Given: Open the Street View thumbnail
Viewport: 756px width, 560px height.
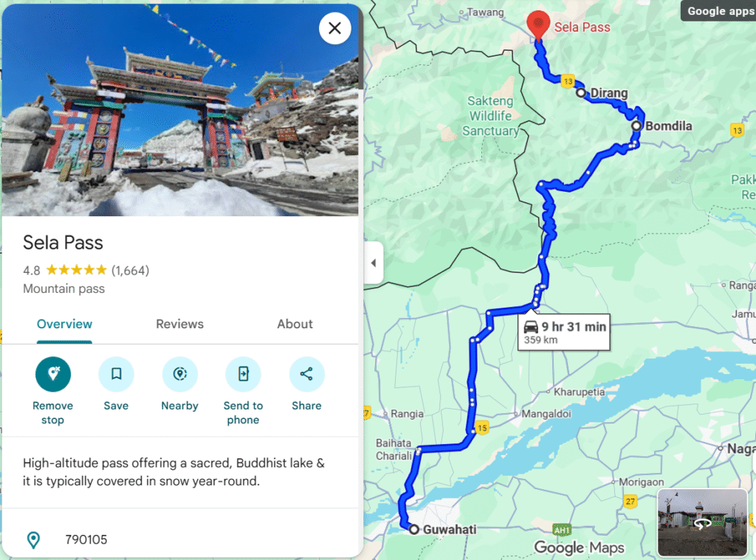Looking at the screenshot, I should [x=703, y=523].
